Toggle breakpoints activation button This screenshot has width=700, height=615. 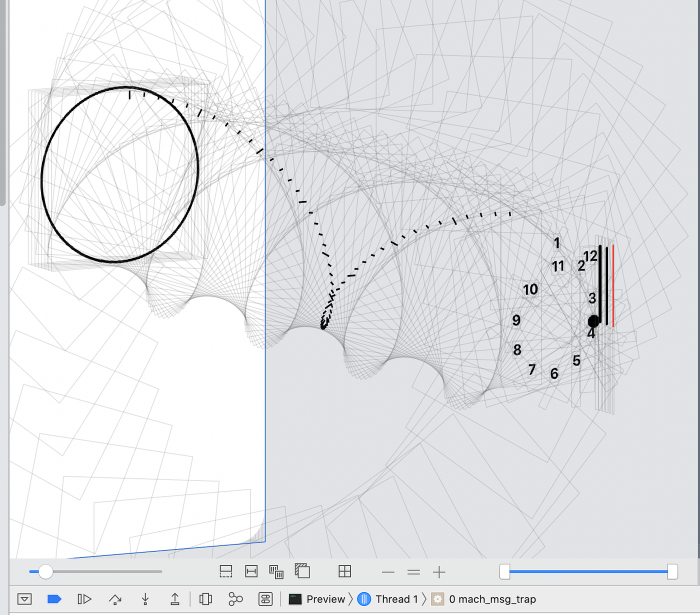54,599
